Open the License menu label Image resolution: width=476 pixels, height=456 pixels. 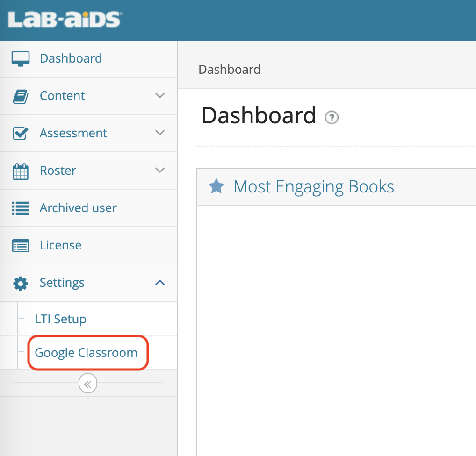[x=60, y=245]
